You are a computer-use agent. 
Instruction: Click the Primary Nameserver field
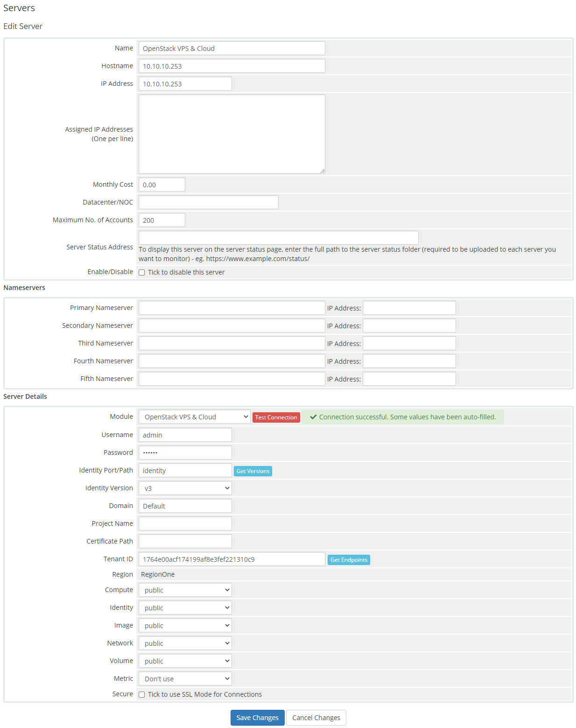coord(232,308)
